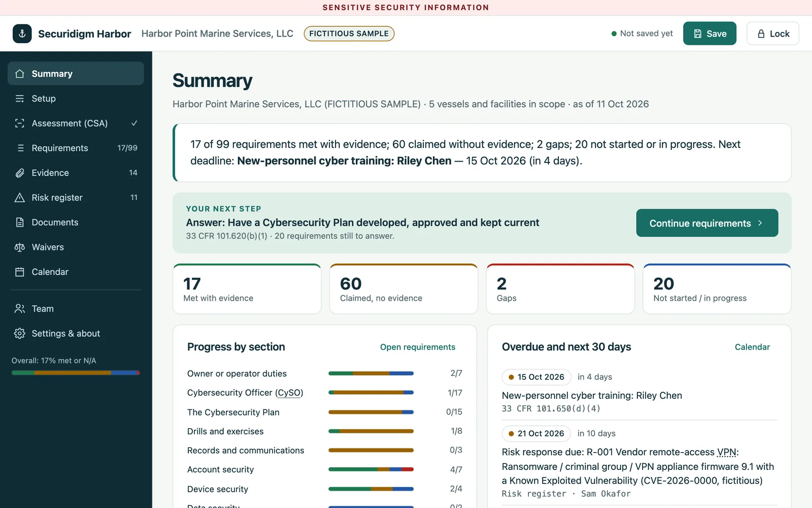812x508 pixels.
Task: Select the 17 Met with evidence card
Action: coord(247,289)
